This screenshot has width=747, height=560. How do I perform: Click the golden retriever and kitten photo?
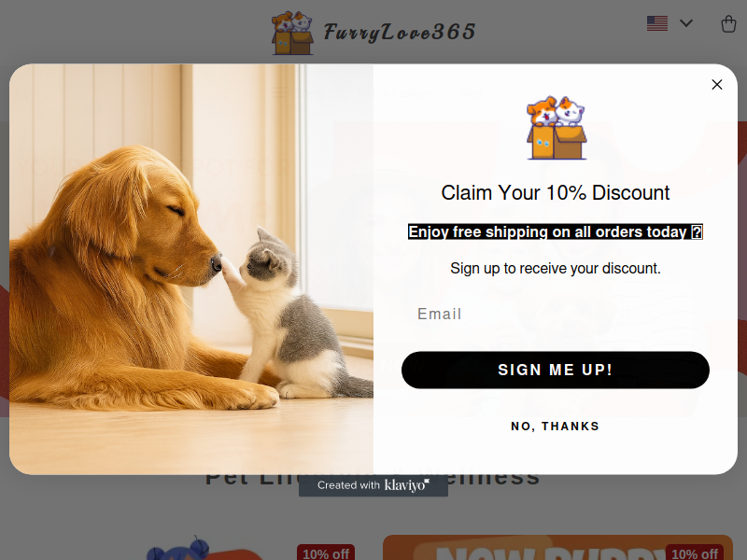pos(191,269)
